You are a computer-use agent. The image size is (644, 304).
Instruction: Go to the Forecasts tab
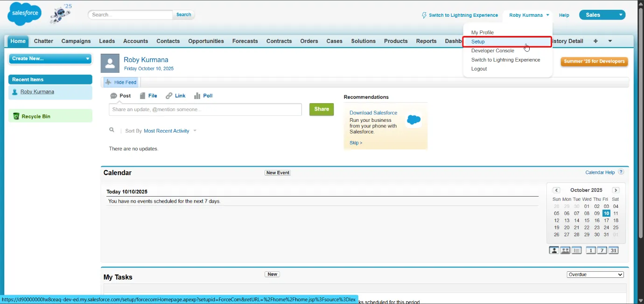click(245, 41)
